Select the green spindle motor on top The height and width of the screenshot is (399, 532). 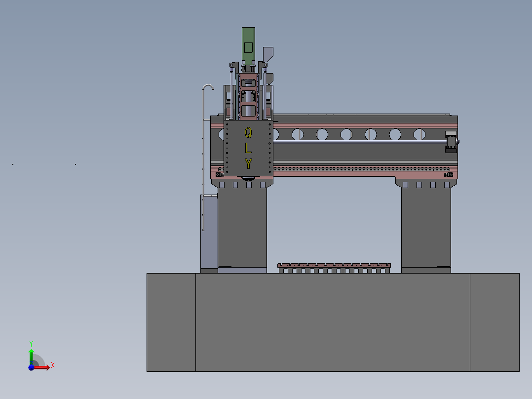click(x=248, y=46)
